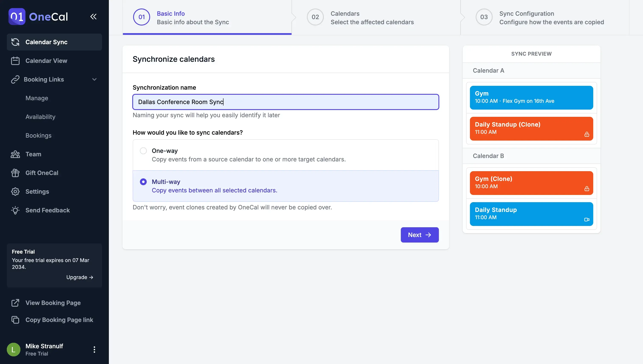
Task: Click the Upgrade button for free trial
Action: tap(80, 277)
